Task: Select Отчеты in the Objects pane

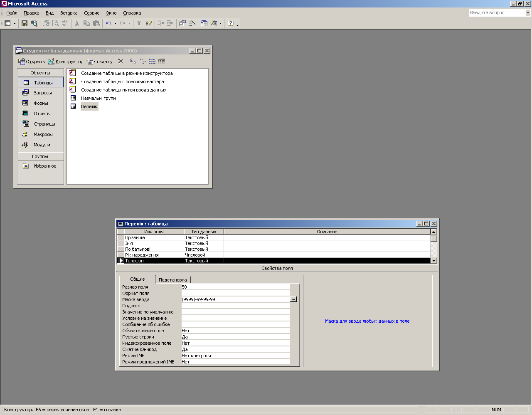Action: tap(41, 114)
